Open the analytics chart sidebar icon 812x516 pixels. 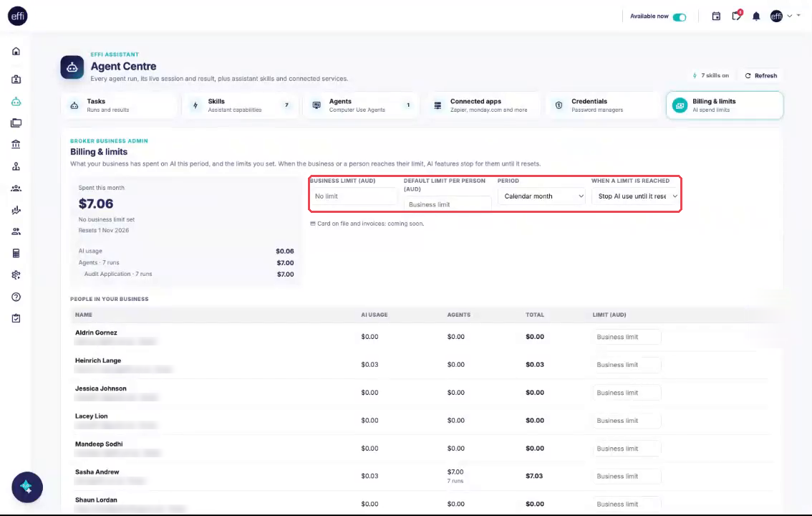click(16, 210)
